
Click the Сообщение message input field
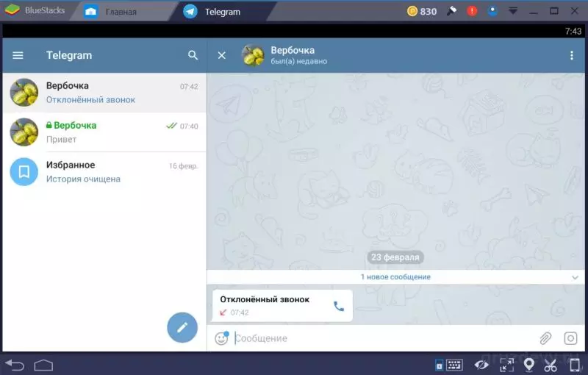click(x=384, y=338)
